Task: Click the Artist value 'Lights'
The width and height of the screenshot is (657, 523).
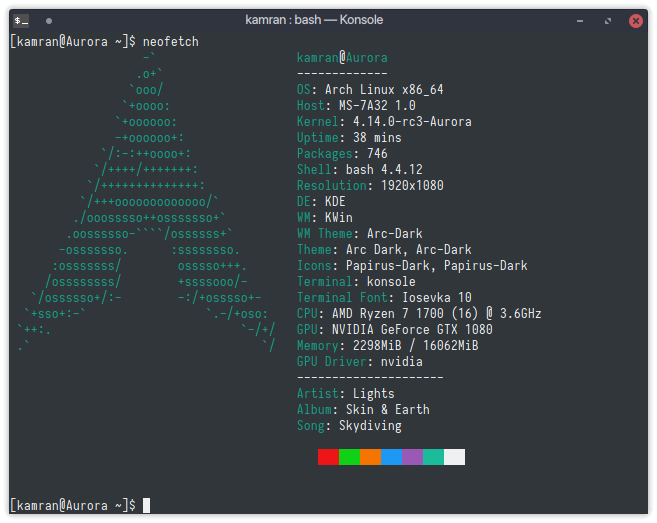Action: pyautogui.click(x=374, y=394)
